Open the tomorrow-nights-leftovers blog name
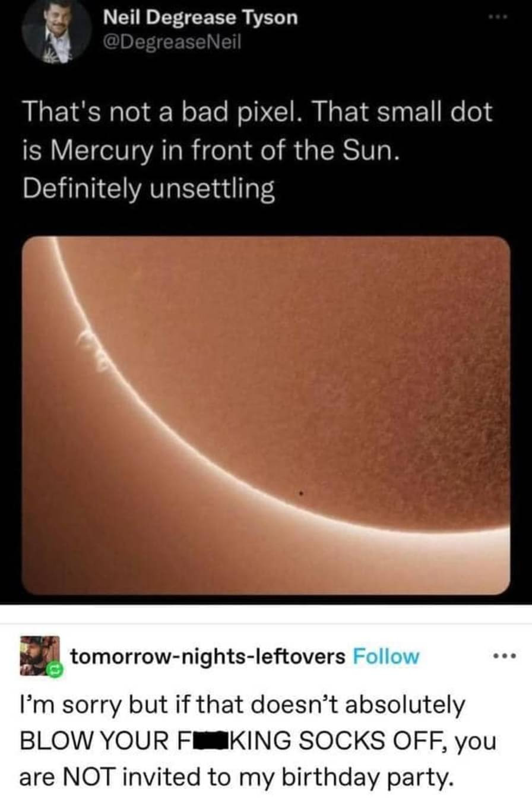The width and height of the screenshot is (532, 802). pos(208,656)
